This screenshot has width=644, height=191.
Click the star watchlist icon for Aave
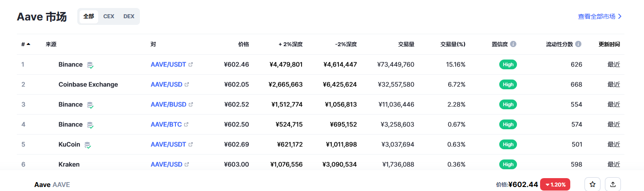(x=592, y=184)
